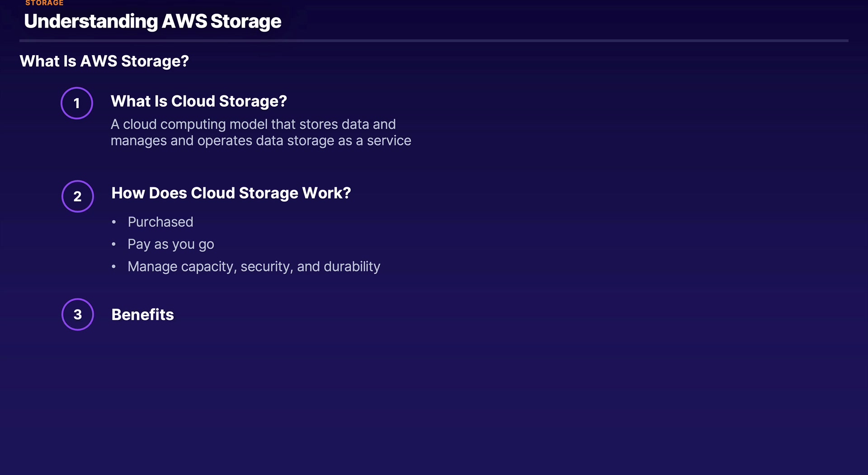The image size is (868, 475).
Task: Select the What Is AWS Storage? subheading
Action: 104,61
